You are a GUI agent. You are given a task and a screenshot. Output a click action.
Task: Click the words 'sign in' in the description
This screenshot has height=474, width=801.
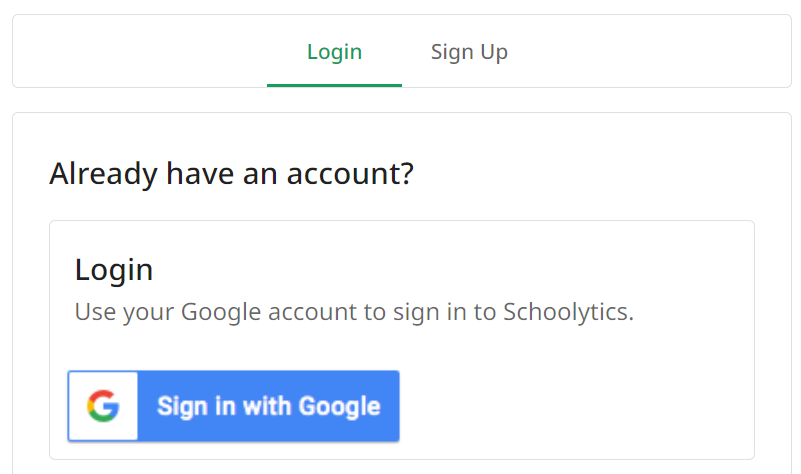(416, 312)
